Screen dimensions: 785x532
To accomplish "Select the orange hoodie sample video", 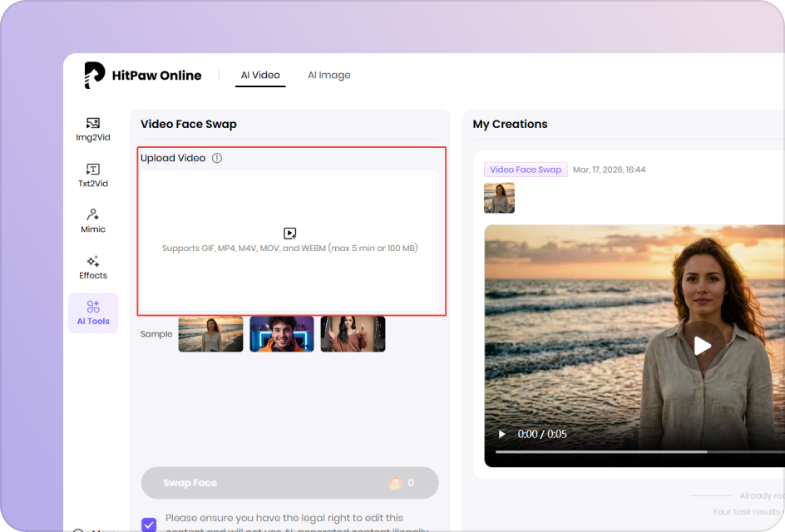I will coord(281,333).
